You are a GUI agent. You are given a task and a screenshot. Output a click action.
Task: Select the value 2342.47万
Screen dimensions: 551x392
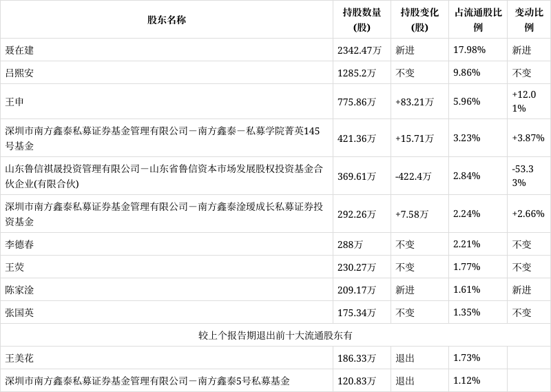359,50
